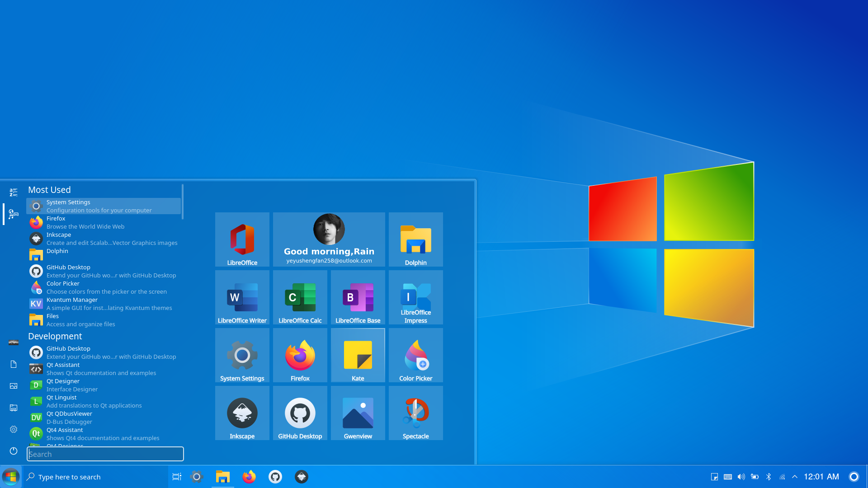Open GitHub Desktop from the taskbar
This screenshot has height=488, width=868.
(275, 477)
